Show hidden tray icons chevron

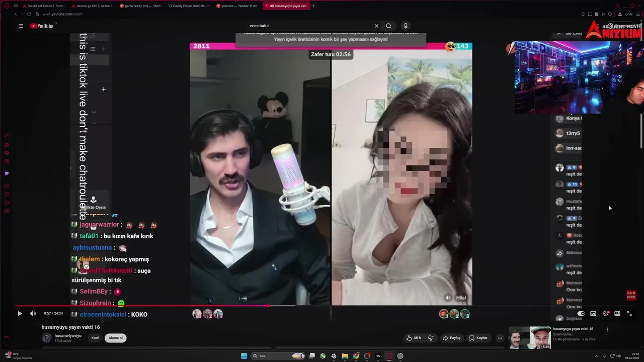pyautogui.click(x=597, y=356)
